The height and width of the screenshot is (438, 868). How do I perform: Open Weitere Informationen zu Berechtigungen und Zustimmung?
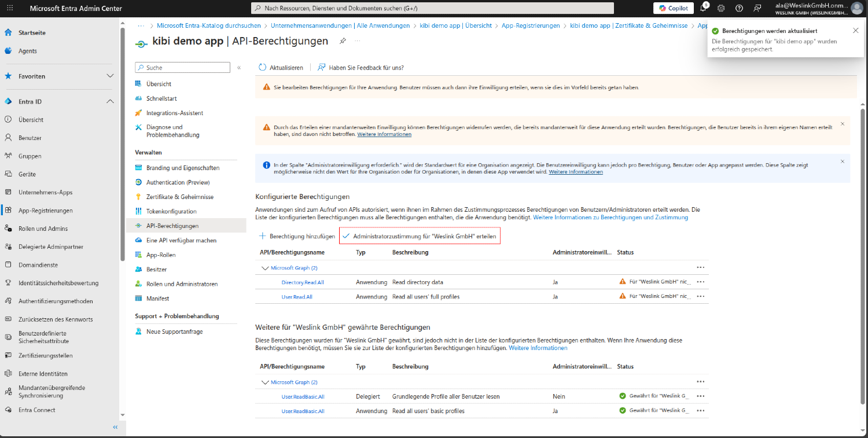[610, 218]
